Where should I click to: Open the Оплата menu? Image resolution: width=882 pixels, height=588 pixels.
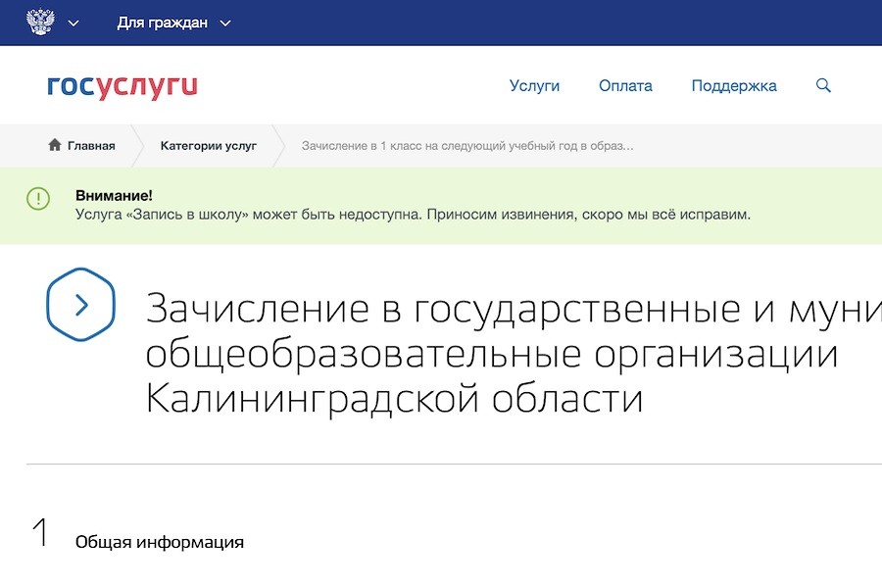click(x=625, y=86)
